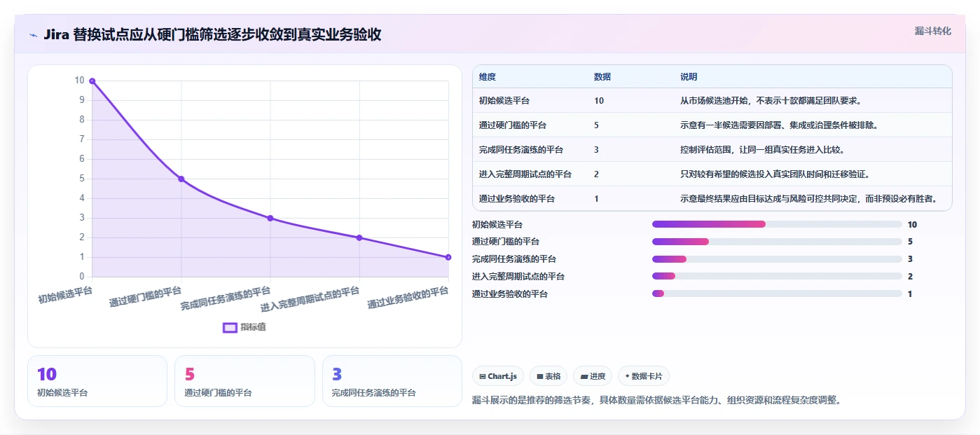Click the chart data point at value 3
The image size is (980, 435).
click(270, 218)
